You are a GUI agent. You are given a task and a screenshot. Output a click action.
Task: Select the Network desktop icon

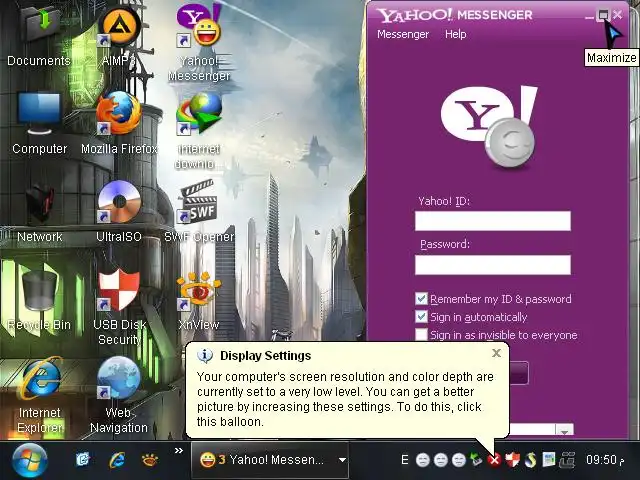click(40, 212)
